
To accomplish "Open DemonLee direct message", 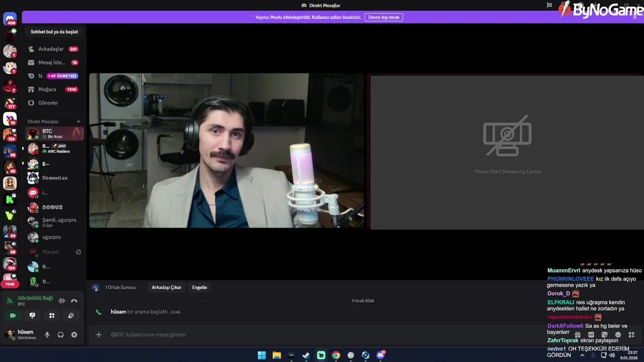I will coord(54,178).
